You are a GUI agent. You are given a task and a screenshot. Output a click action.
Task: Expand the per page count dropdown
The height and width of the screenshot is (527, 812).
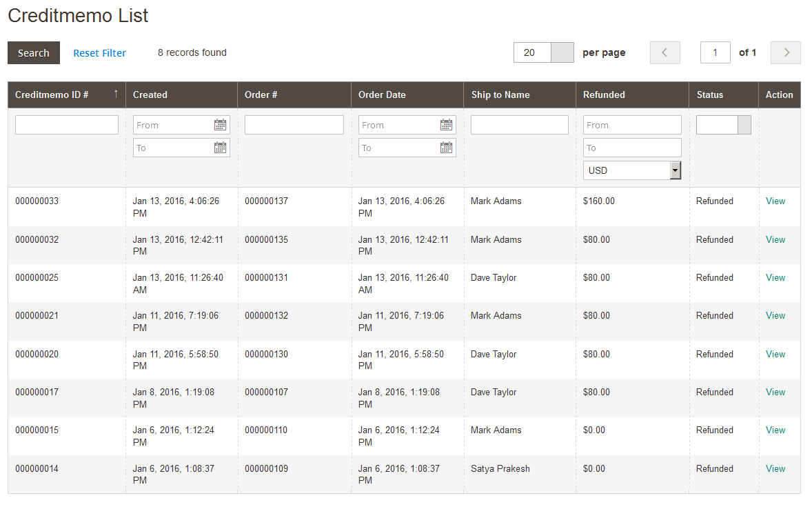coord(562,53)
